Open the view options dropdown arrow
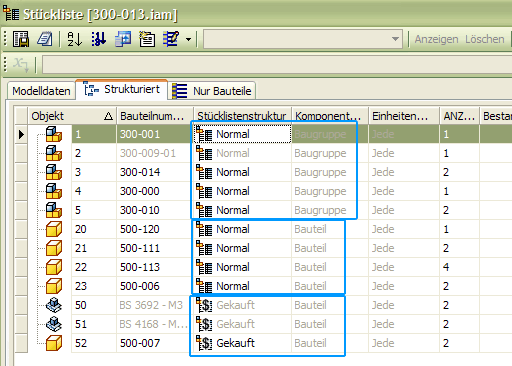This screenshot has height=366, width=512. coord(188,39)
